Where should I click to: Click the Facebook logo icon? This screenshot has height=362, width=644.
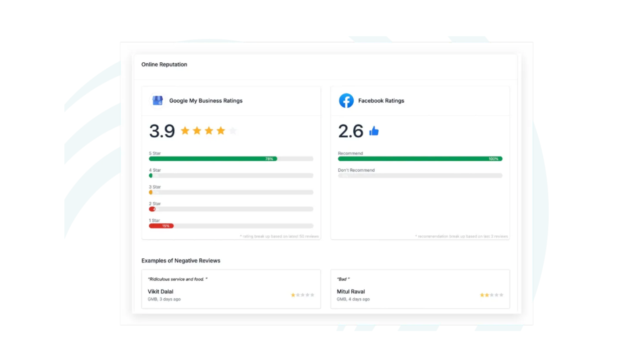tap(346, 101)
